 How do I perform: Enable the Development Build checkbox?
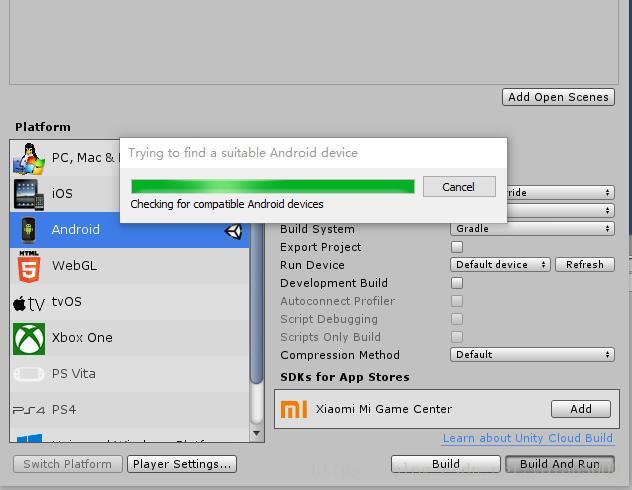(457, 283)
